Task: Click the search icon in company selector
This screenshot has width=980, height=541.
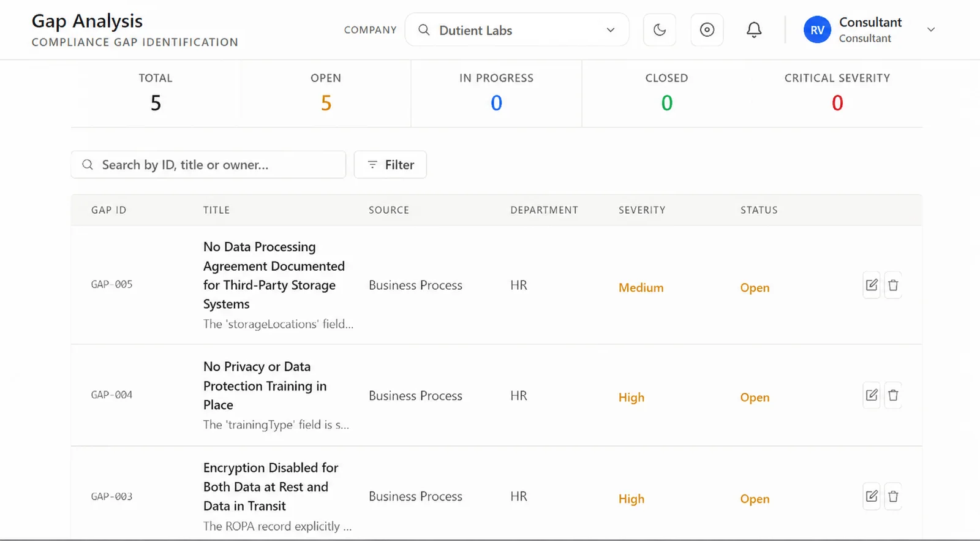Action: (424, 29)
